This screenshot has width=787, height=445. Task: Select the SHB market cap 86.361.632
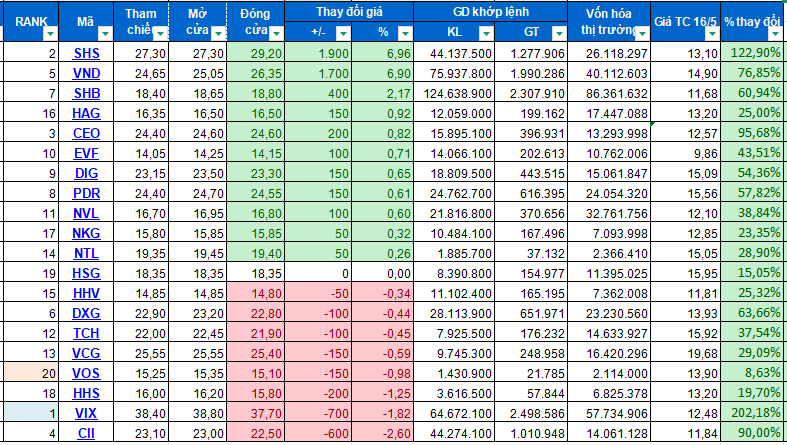pyautogui.click(x=609, y=93)
